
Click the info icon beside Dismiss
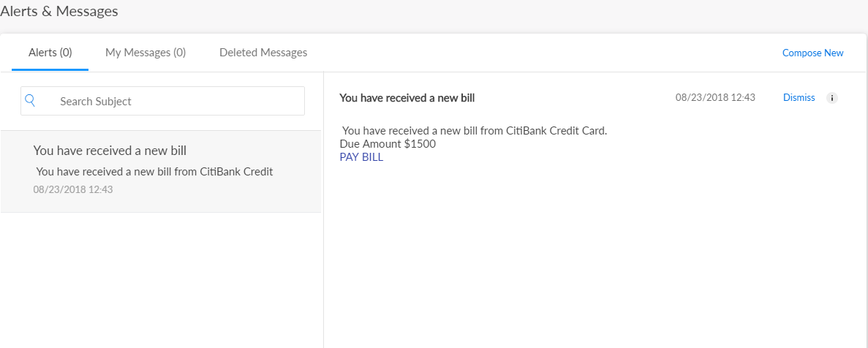[831, 98]
